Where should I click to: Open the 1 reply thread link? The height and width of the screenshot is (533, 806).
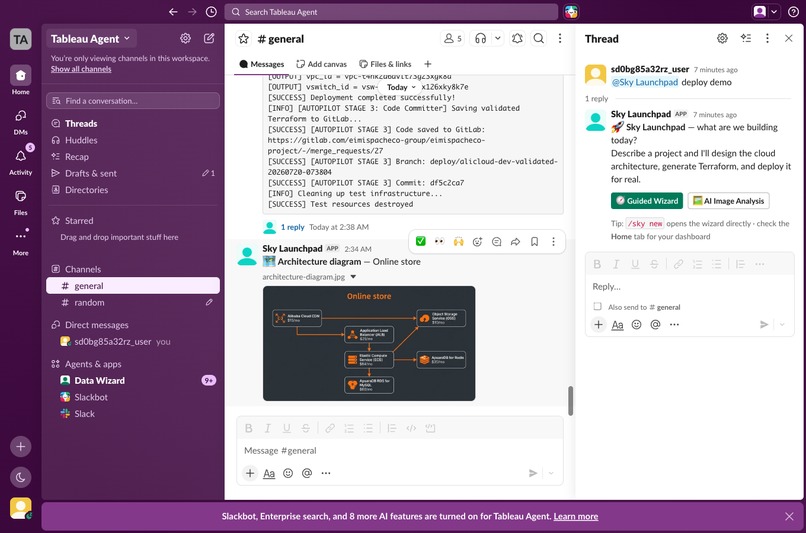[292, 227]
